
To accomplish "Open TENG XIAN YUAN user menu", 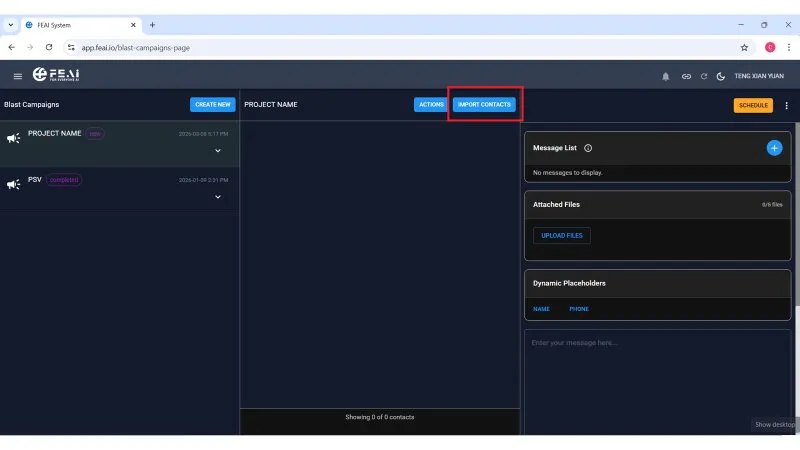I will (759, 76).
